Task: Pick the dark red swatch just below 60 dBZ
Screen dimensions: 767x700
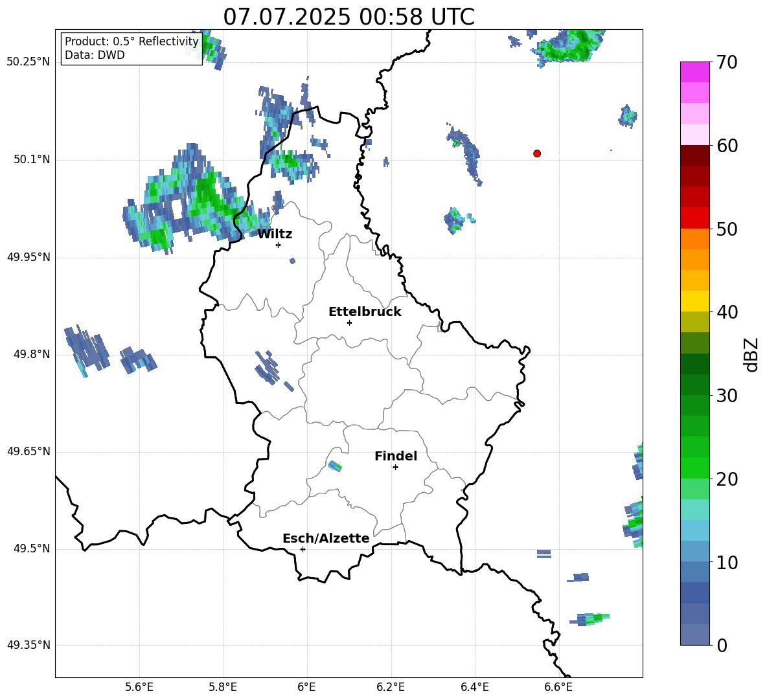Action: click(x=694, y=155)
